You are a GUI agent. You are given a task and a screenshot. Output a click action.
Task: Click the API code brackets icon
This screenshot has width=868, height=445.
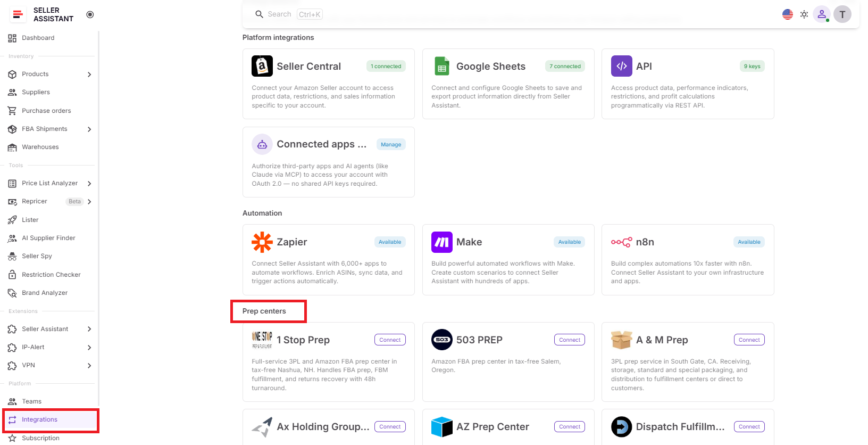tap(622, 66)
